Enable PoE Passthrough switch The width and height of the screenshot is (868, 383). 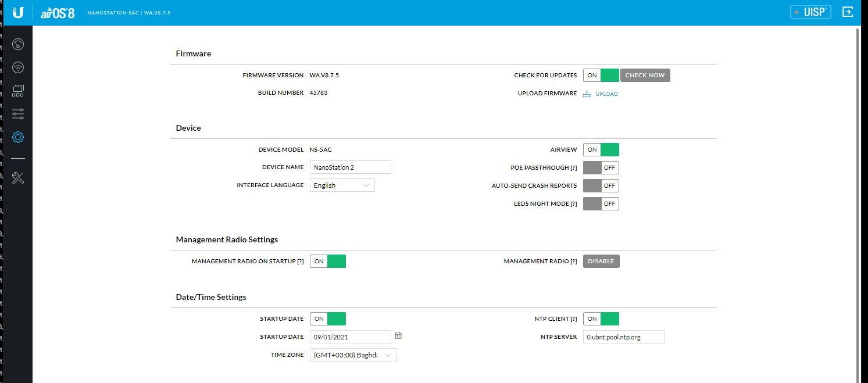[601, 168]
